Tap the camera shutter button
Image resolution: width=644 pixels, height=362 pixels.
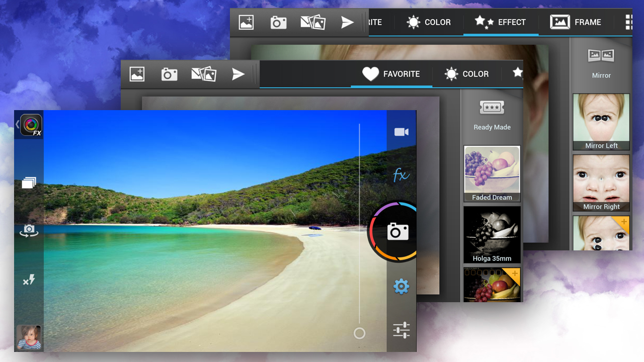pyautogui.click(x=397, y=231)
